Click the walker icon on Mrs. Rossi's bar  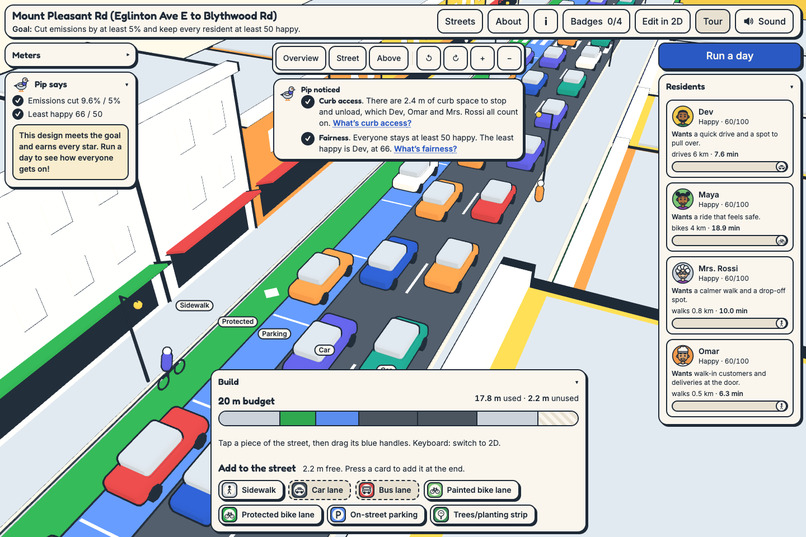[x=781, y=323]
